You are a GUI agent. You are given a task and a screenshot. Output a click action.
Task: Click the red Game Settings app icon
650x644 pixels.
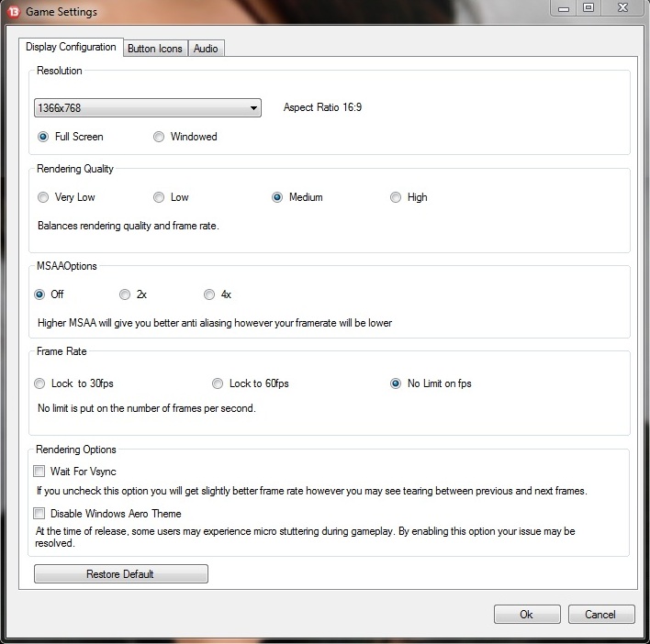tap(13, 12)
